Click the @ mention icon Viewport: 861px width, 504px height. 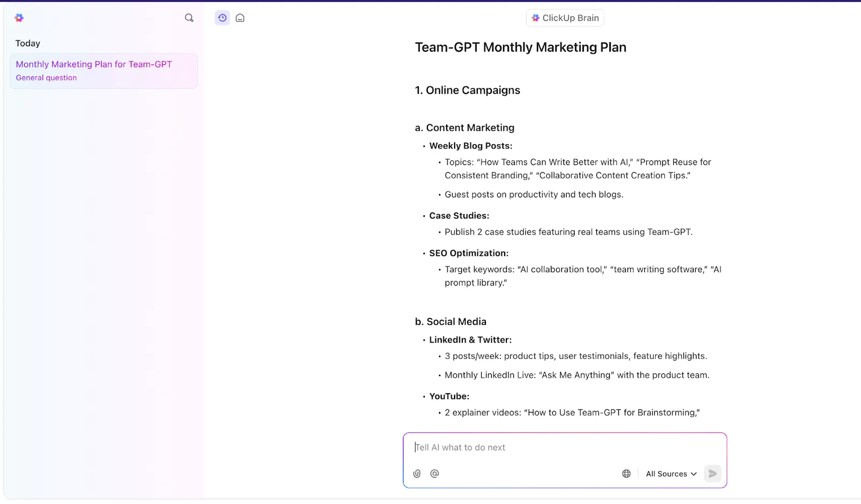[x=435, y=473]
